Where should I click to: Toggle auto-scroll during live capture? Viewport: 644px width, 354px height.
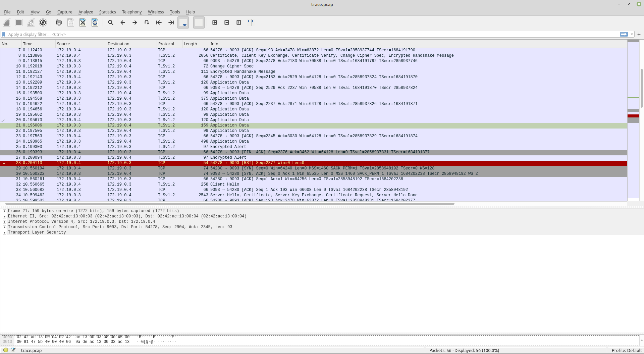[x=183, y=22]
